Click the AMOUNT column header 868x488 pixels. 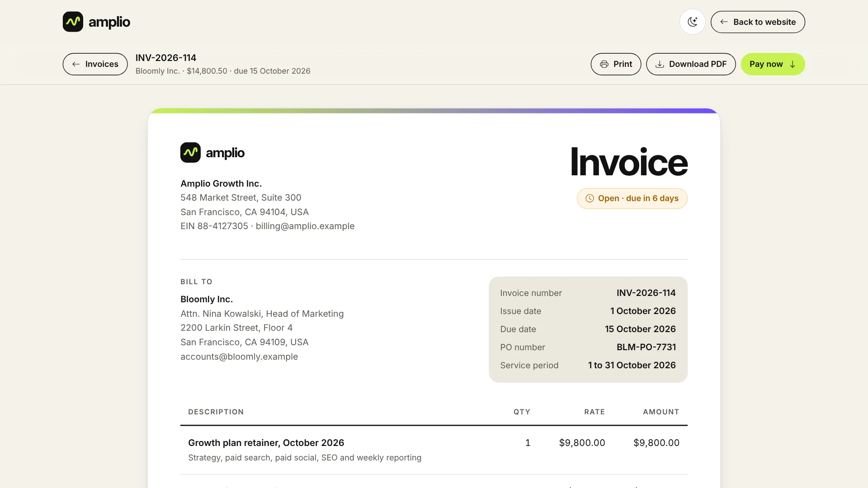(661, 412)
